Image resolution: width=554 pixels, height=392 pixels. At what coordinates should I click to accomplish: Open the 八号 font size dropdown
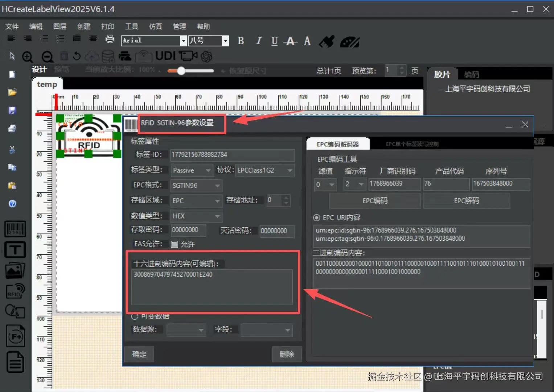[x=226, y=41]
